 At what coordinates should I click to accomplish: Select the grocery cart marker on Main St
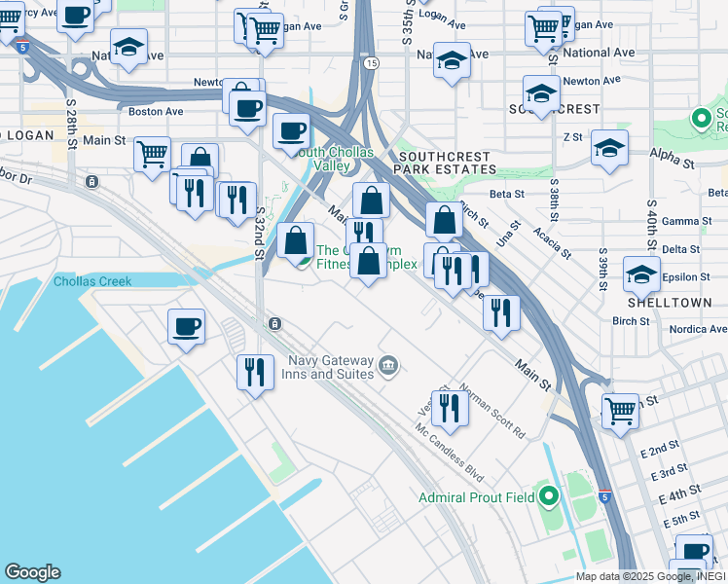pos(152,159)
